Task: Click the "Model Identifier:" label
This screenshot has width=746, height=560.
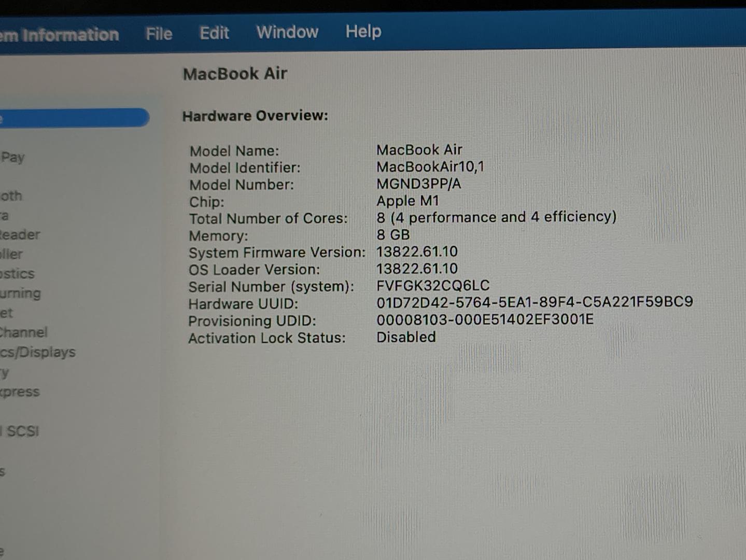Action: [x=245, y=168]
